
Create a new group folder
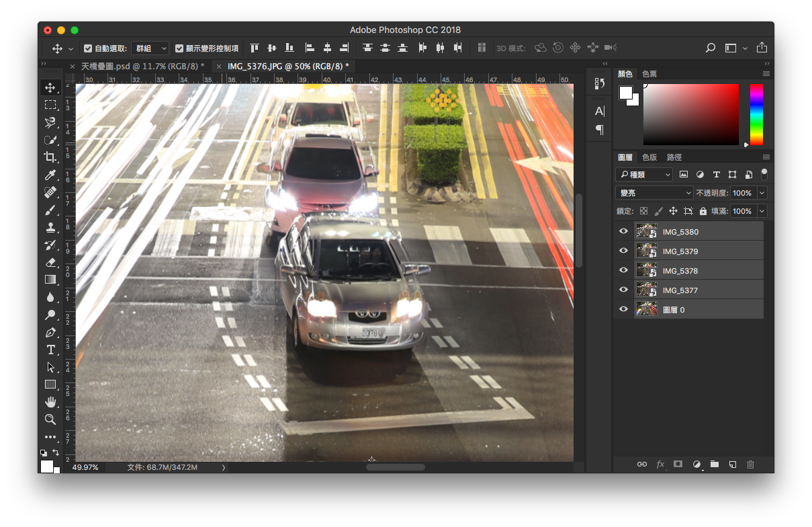coord(715,464)
